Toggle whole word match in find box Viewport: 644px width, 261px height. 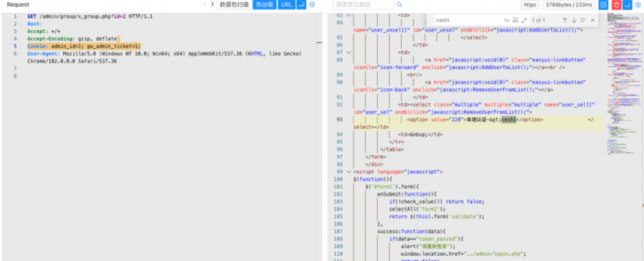click(x=515, y=20)
